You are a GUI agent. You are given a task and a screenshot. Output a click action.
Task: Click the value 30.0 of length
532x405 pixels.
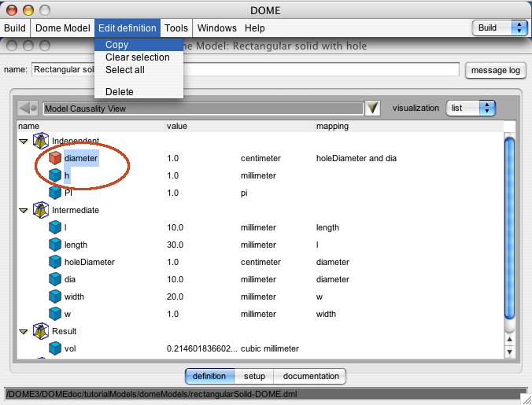point(175,245)
